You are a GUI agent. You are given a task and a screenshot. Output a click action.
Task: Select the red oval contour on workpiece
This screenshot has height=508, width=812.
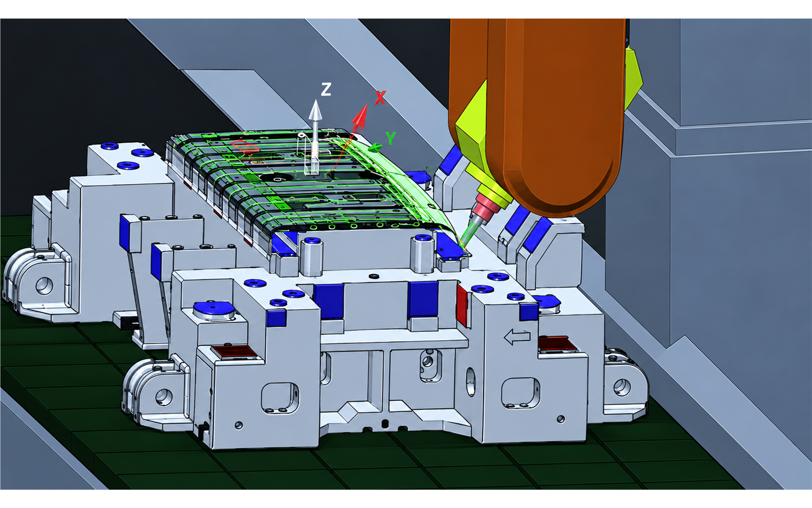pos(245,146)
